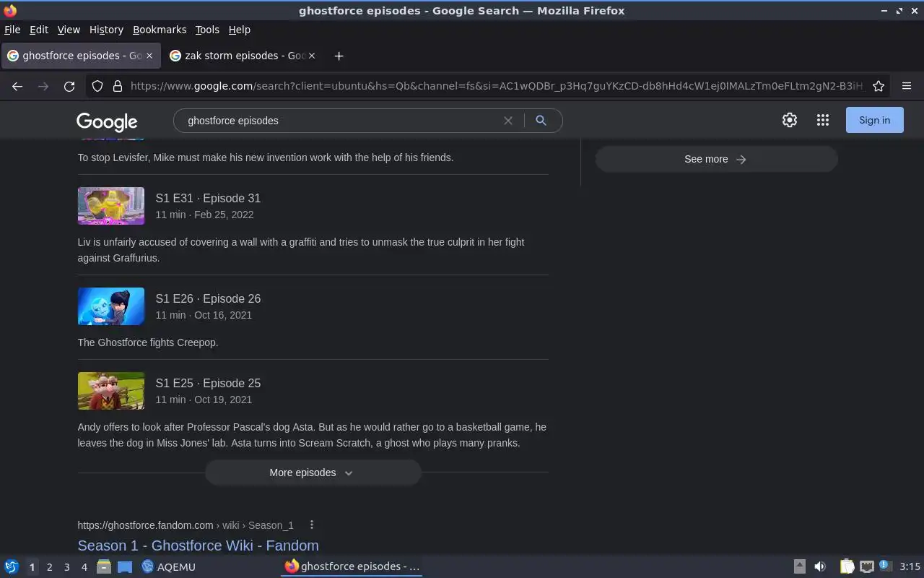Click the Episode 31 thumbnail image
This screenshot has height=578, width=924.
(111, 206)
